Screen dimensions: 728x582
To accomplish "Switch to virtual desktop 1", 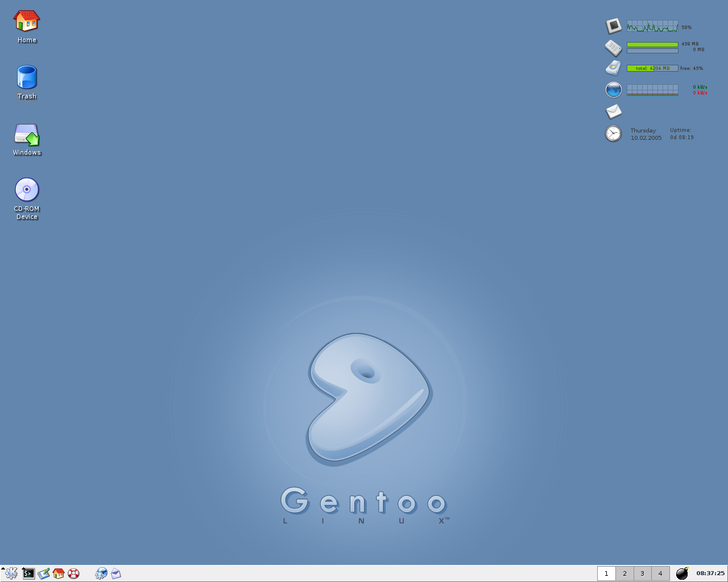I will pos(606,573).
